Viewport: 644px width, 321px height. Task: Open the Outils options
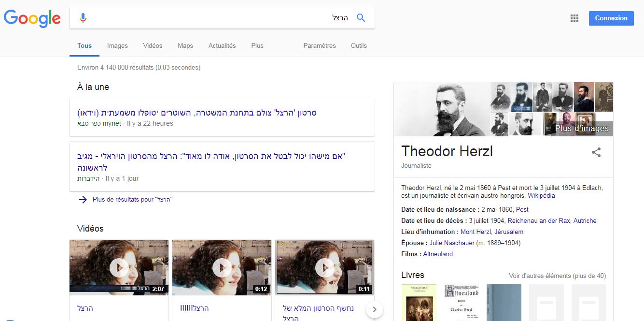(x=359, y=45)
